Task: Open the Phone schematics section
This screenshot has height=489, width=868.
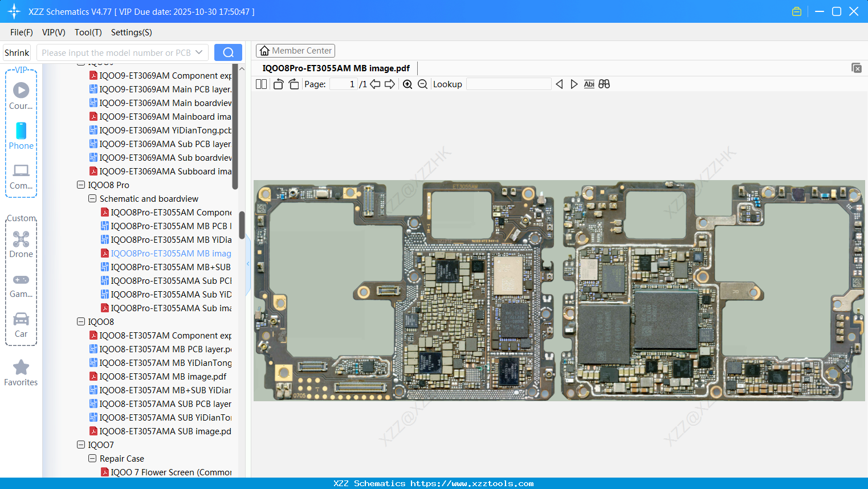Action: (x=21, y=137)
